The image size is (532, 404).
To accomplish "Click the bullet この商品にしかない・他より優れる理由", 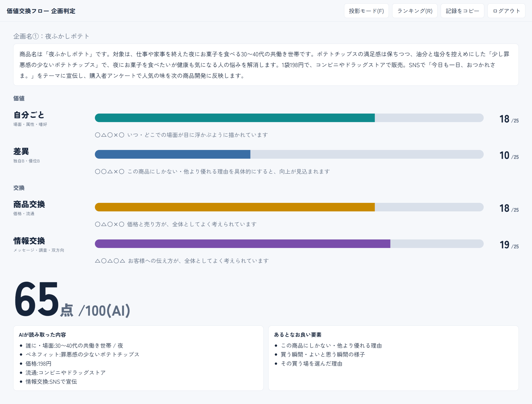I will [x=331, y=346].
